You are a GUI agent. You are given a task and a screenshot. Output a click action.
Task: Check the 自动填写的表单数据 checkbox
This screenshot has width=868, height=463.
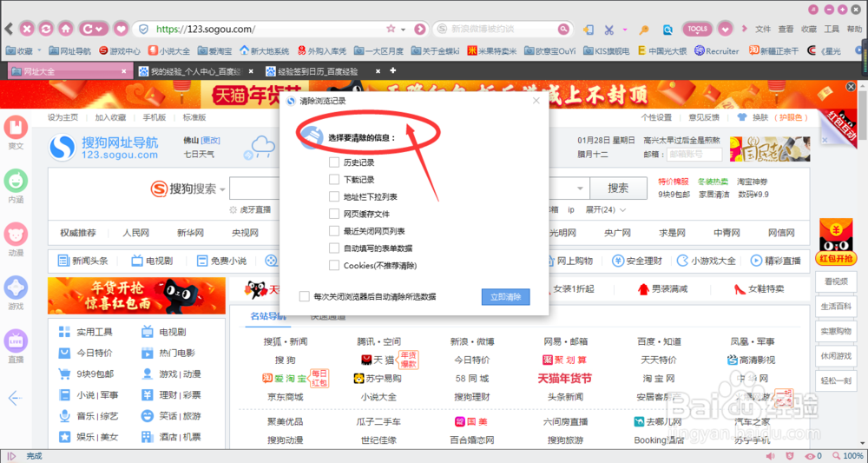point(334,248)
